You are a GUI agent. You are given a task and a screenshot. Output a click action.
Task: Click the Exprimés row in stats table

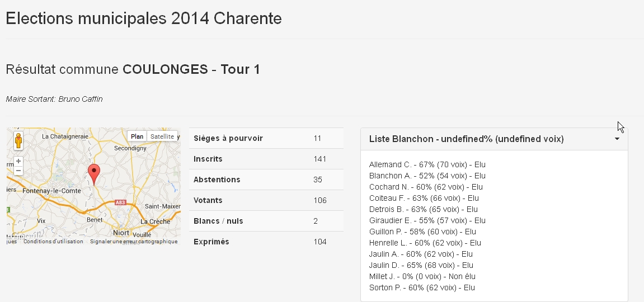(x=266, y=242)
